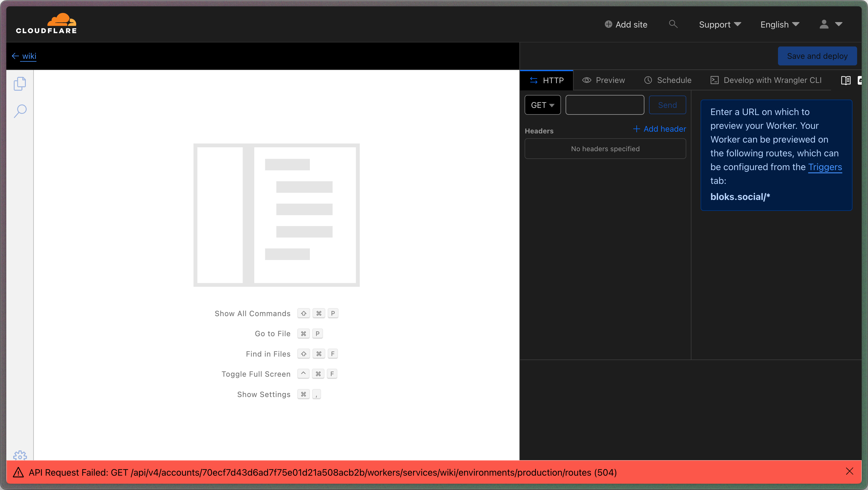Click the plus icon for Add site
This screenshot has height=490, width=868.
tap(608, 24)
